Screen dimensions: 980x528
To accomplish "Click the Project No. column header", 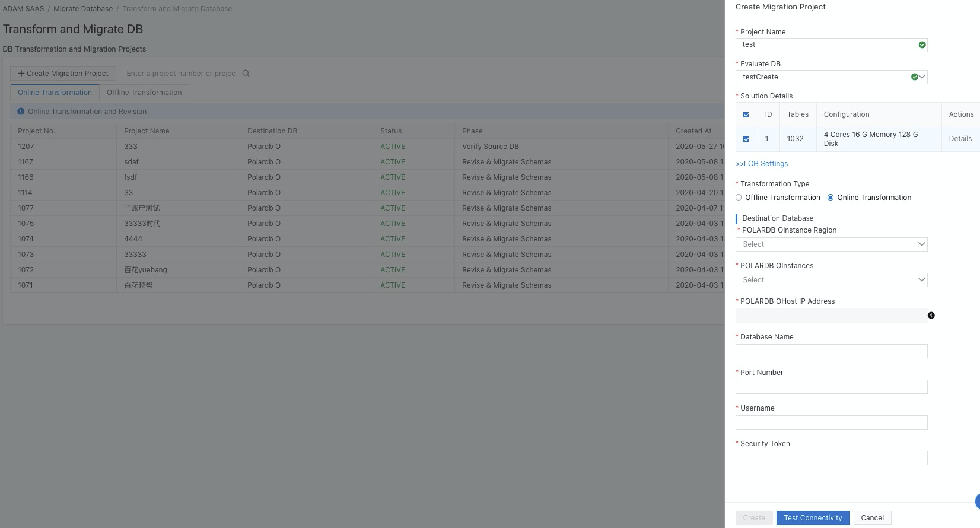I will (x=36, y=131).
